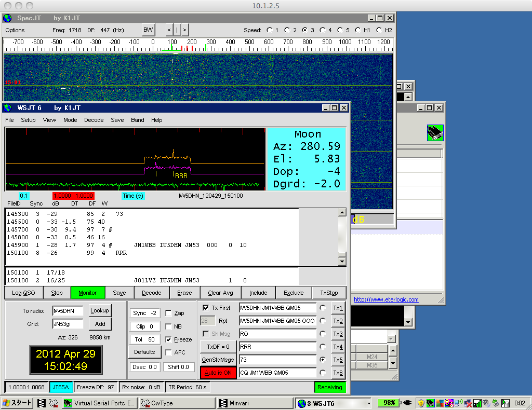Open the Mode menu

tap(70, 120)
